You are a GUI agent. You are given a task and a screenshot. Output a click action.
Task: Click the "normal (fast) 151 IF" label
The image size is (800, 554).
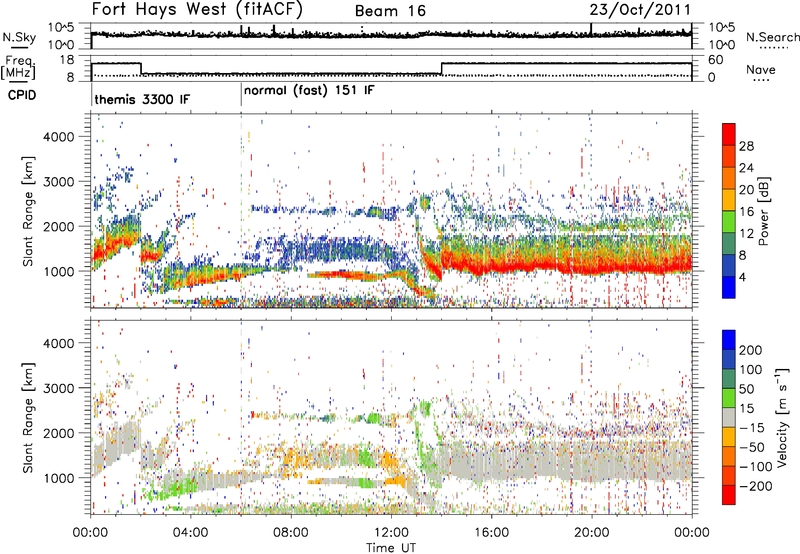tap(309, 90)
